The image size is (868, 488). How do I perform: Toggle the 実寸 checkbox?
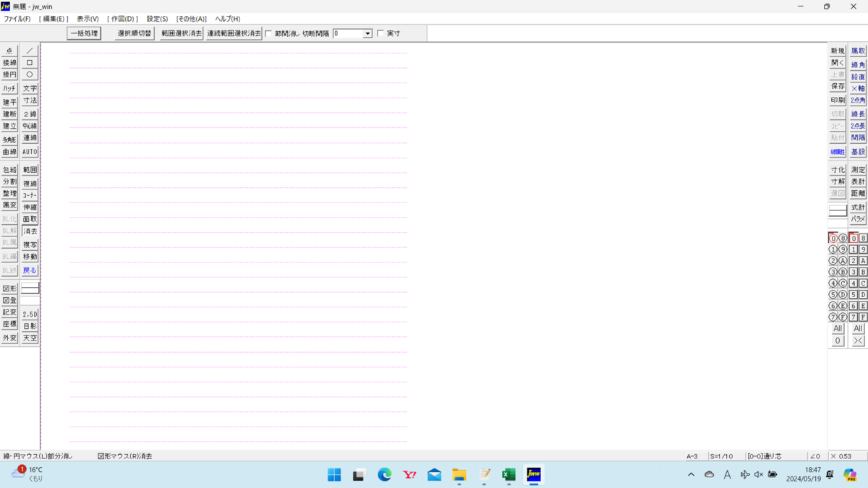[380, 33]
